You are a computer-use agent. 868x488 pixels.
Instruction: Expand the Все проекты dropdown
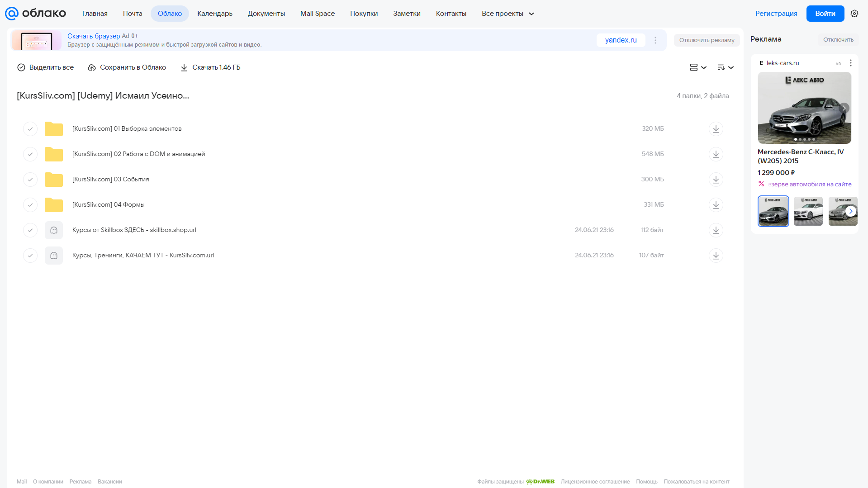tap(508, 14)
